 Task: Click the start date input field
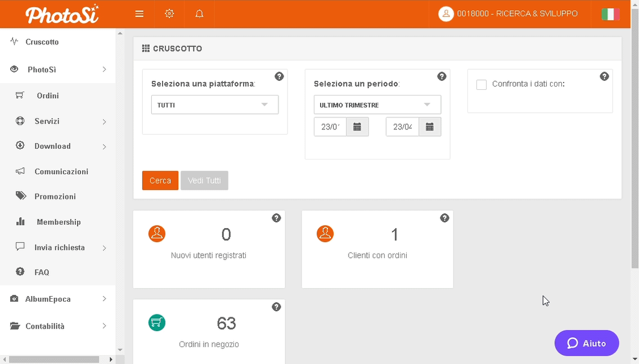(x=330, y=127)
